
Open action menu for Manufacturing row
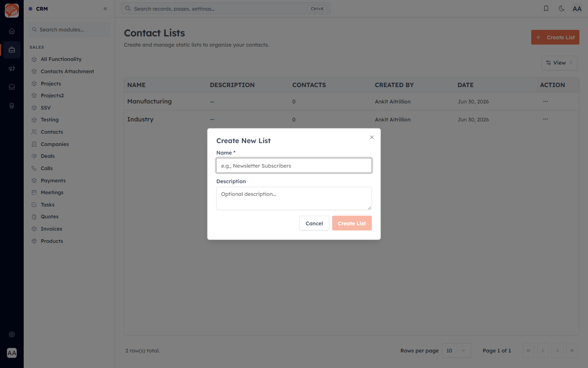(546, 101)
